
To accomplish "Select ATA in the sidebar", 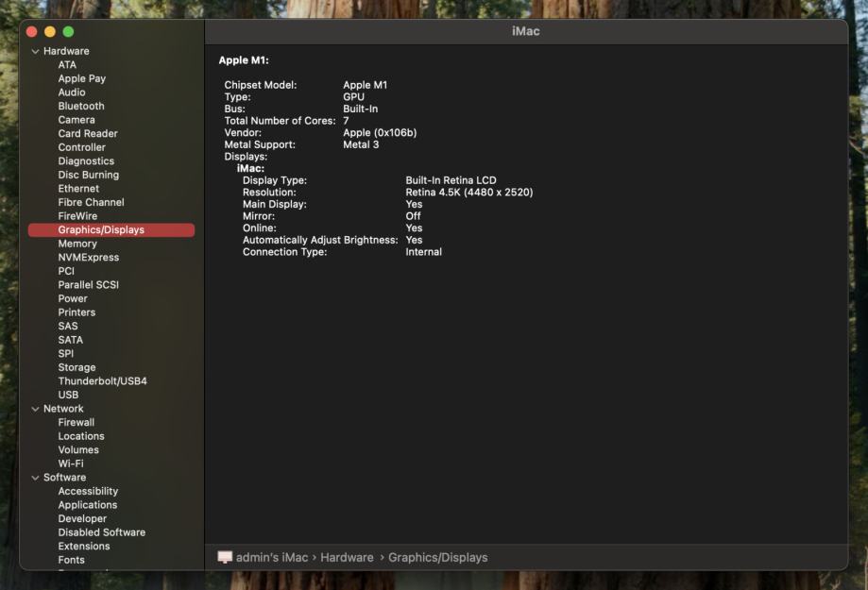I will click(67, 65).
